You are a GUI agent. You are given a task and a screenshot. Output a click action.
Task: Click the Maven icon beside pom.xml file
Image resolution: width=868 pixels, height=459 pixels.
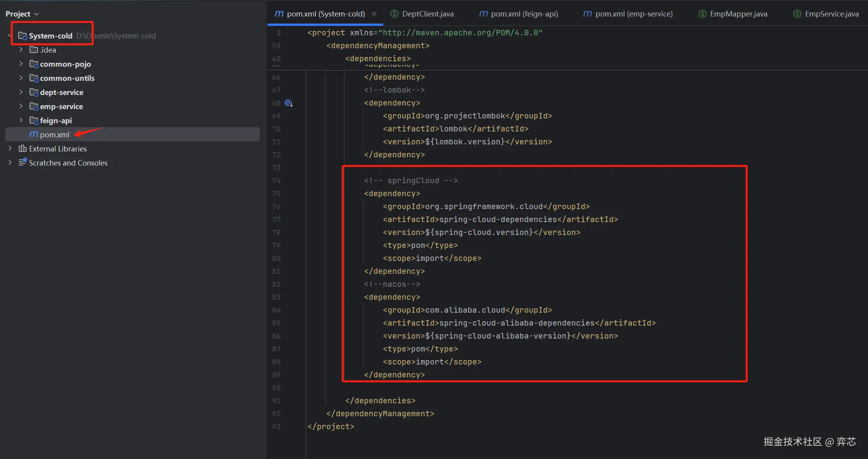tap(34, 135)
